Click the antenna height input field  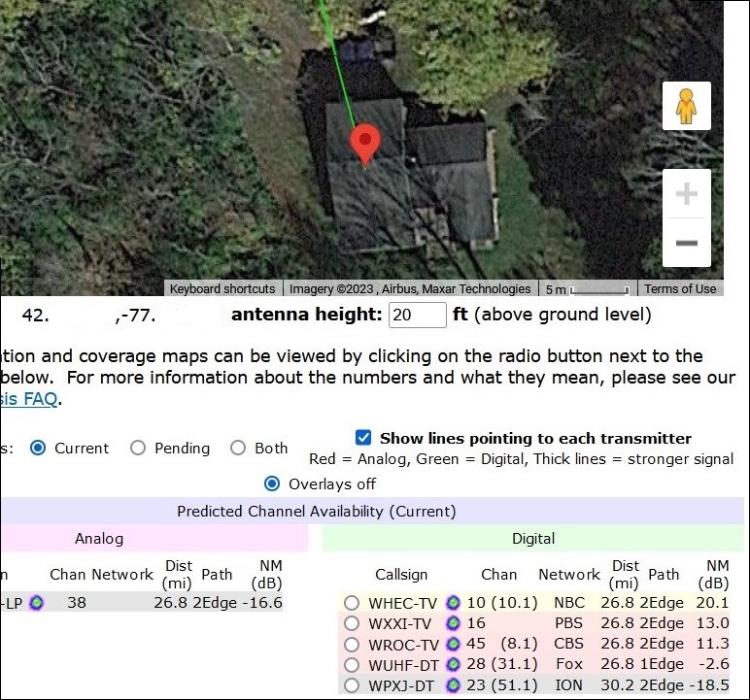(x=417, y=315)
